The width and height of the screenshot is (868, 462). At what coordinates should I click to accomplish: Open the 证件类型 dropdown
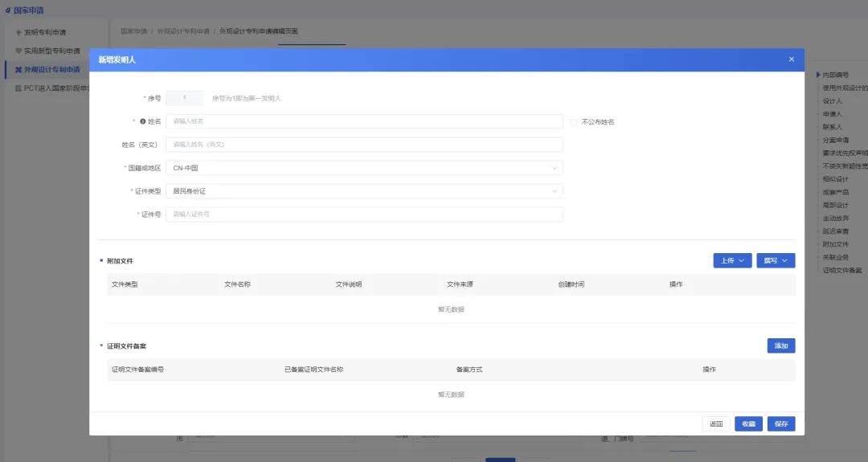[364, 191]
